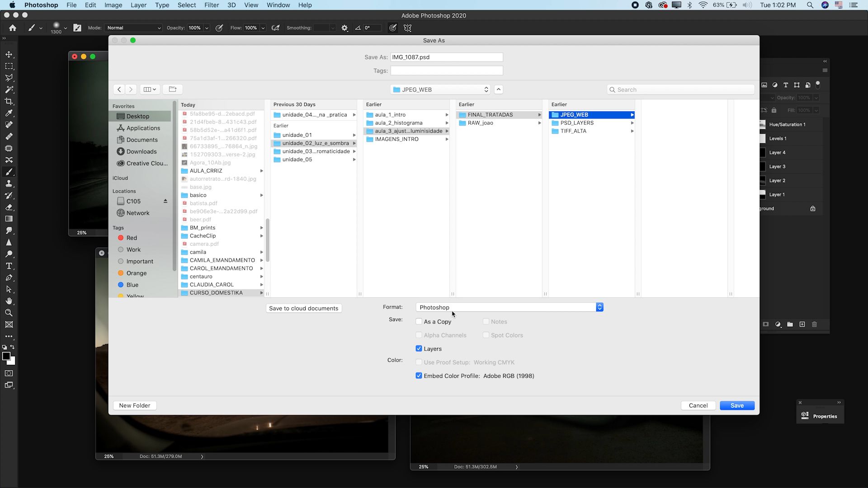Screen dimensions: 868x488
Task: Click the Save button
Action: pyautogui.click(x=737, y=405)
